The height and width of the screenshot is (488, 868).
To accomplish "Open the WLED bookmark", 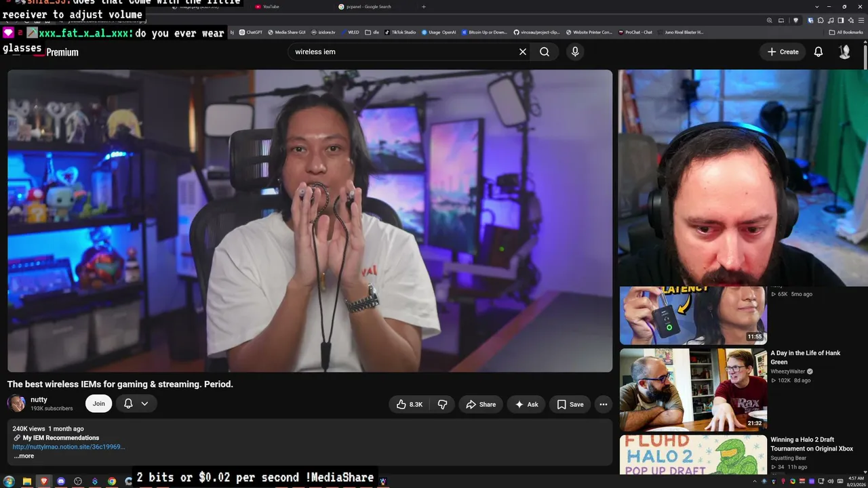I will click(x=351, y=32).
